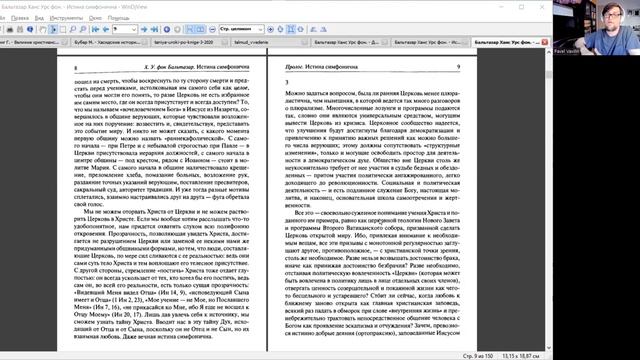Screen dimensions: 640x360
Task: Click the left page header 'Истина симфонична'
Action: (x=223, y=67)
